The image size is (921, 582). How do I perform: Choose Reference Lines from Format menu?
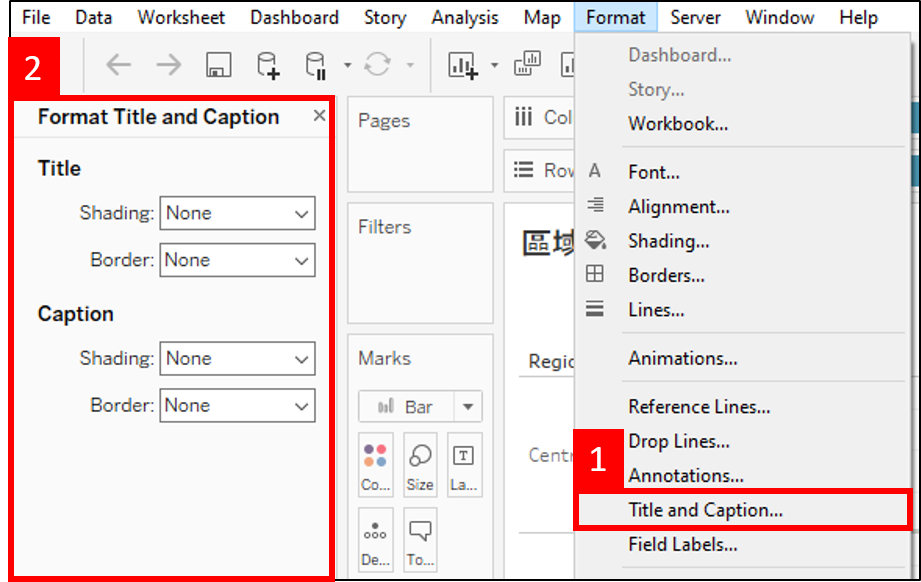(699, 407)
